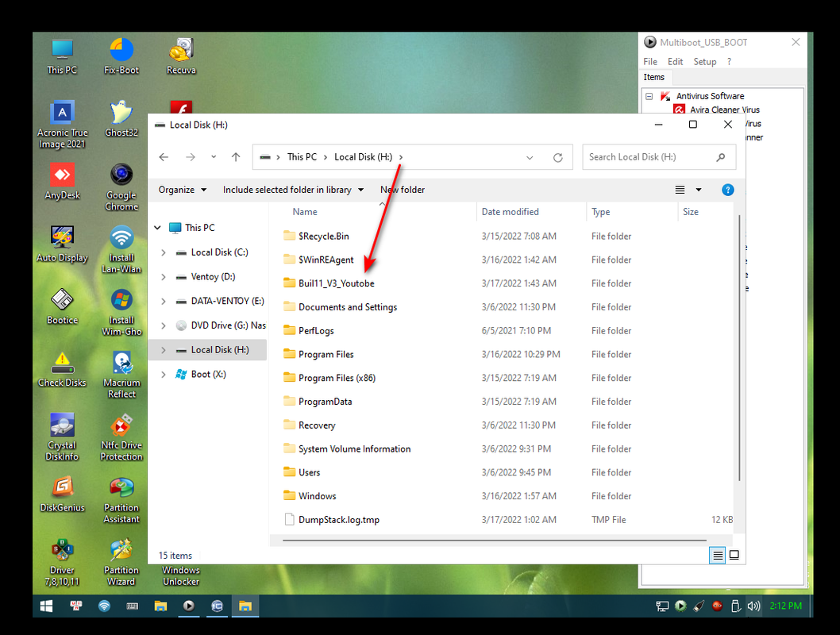Expand the Ventoy (D:) tree node
This screenshot has width=840, height=635.
(x=164, y=277)
